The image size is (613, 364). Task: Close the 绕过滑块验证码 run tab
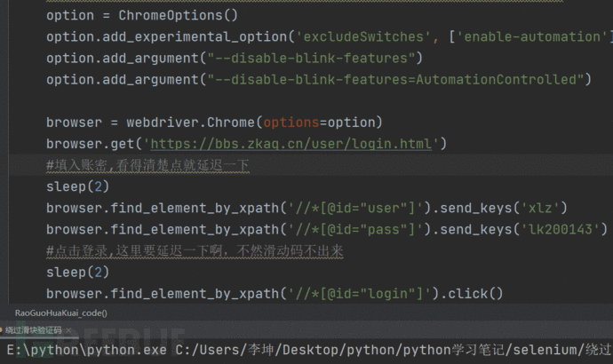click(68, 330)
